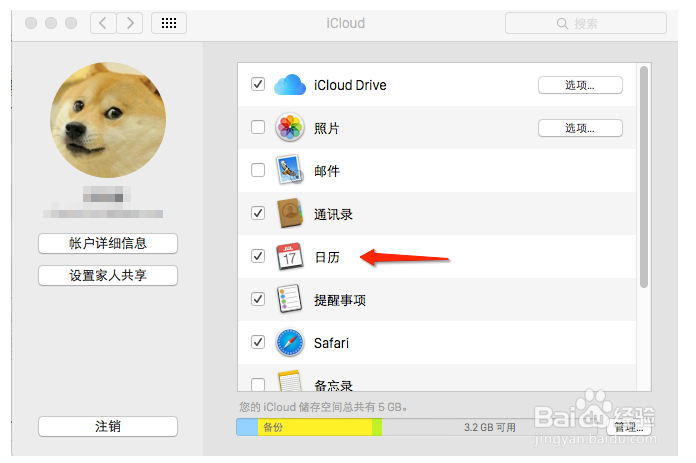This screenshot has width=696, height=463.
Task: Click the 通讯录 label text
Action: [x=333, y=214]
